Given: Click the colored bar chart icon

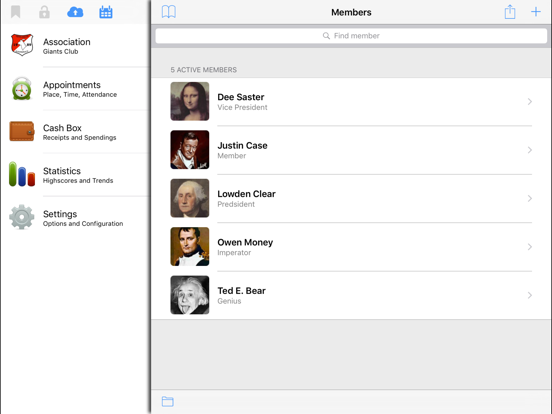Looking at the screenshot, I should 22,174.
